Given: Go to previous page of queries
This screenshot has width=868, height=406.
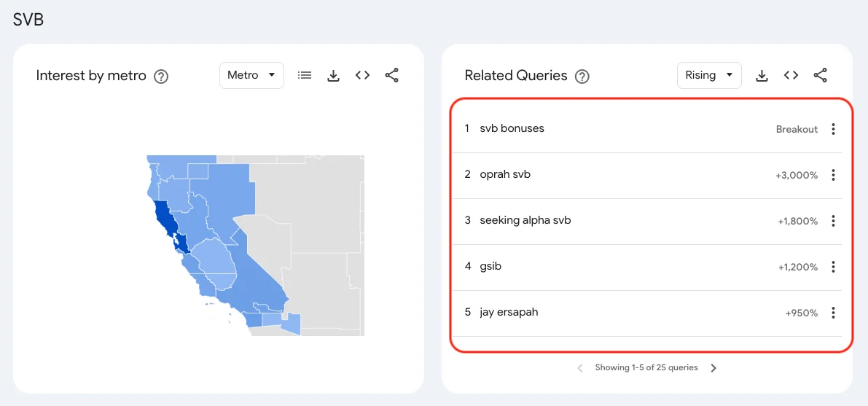Looking at the screenshot, I should click(580, 368).
